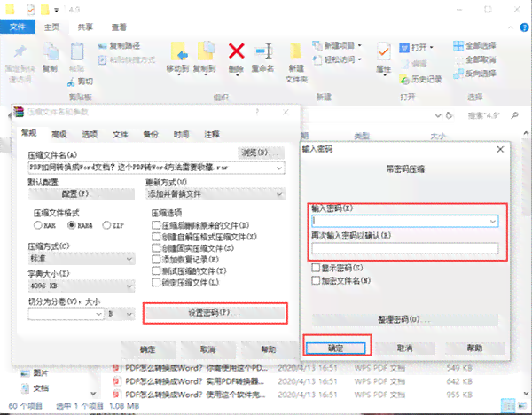Click Copy path in the clipboard group
The width and height of the screenshot is (532, 415).
click(119, 45)
